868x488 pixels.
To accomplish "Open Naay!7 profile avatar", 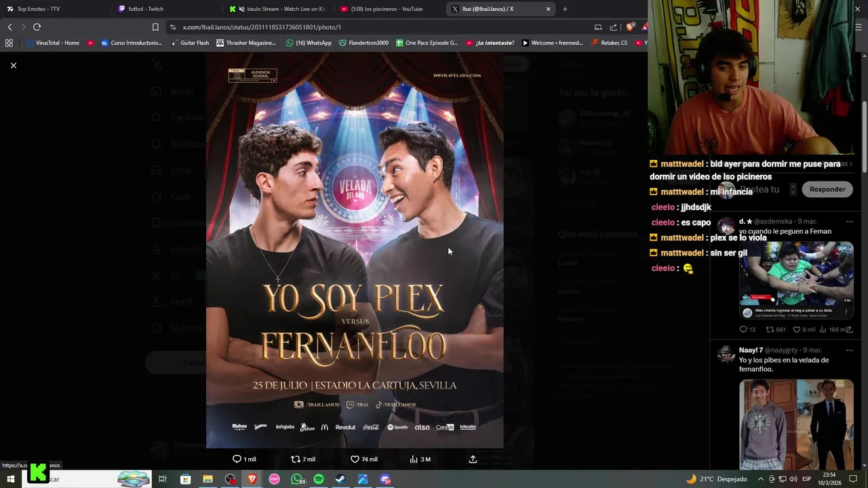I will (x=726, y=354).
